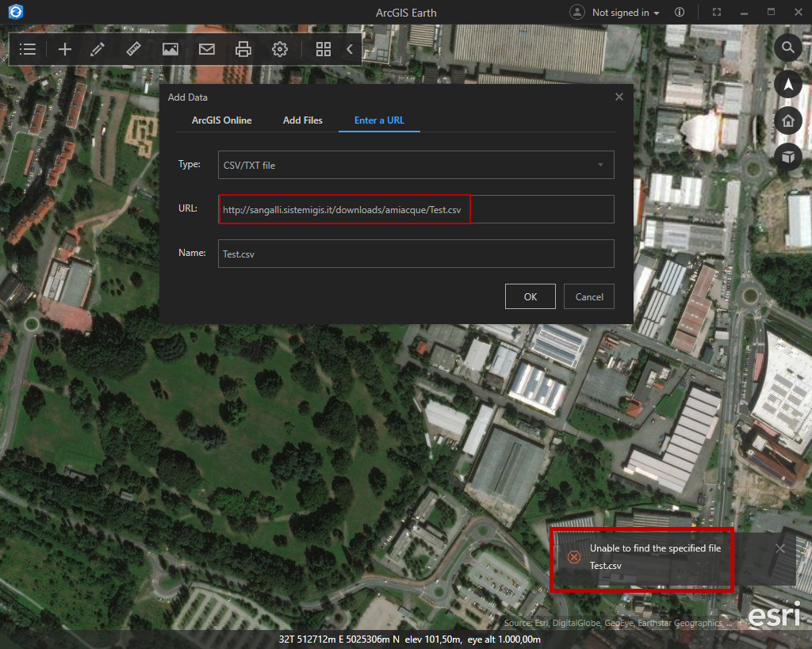Click the 'Unable to find the specified file' message
Viewport: 812px width, 649px height.
[x=655, y=548]
